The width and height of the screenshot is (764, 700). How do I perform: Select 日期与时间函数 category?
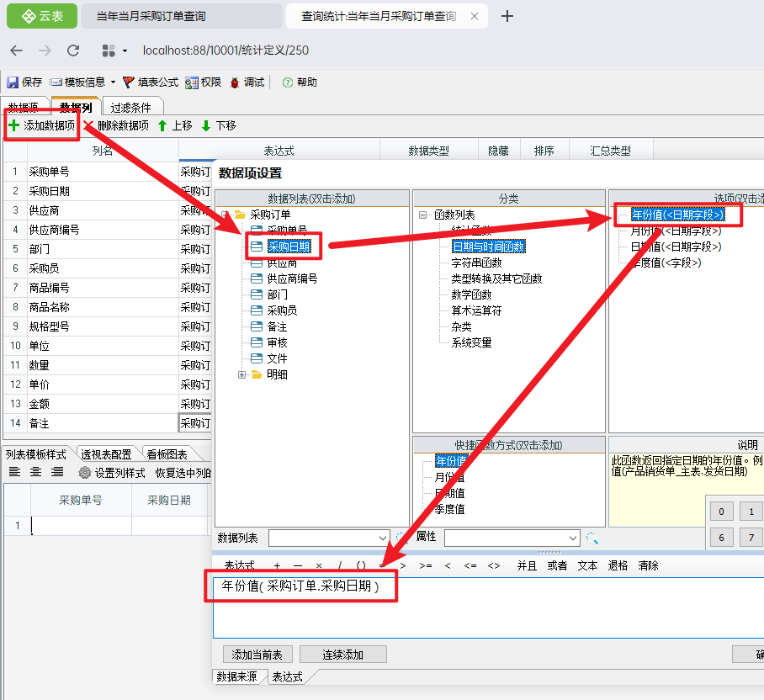489,247
